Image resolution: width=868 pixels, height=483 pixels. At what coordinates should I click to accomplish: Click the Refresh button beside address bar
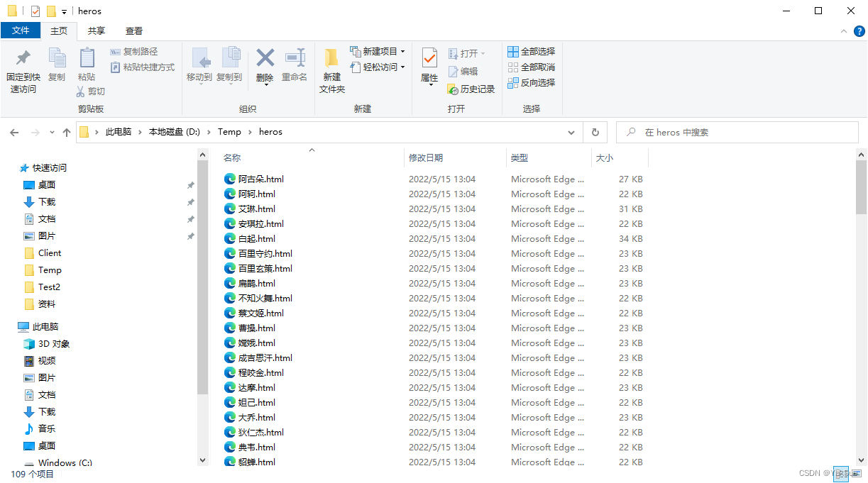pos(595,133)
